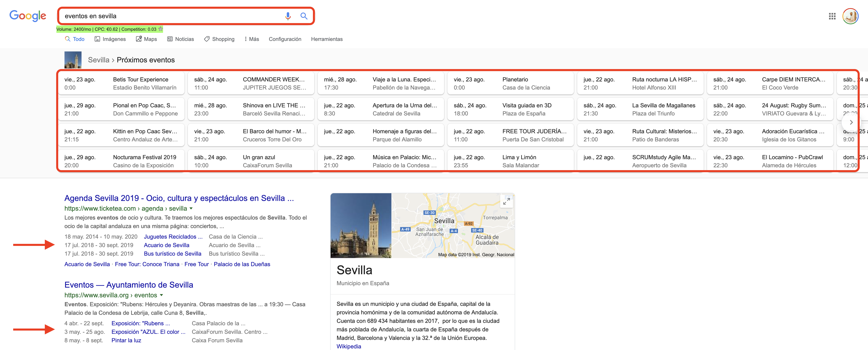868x350 pixels.
Task: Switch to the Shopping tab
Action: coord(219,39)
